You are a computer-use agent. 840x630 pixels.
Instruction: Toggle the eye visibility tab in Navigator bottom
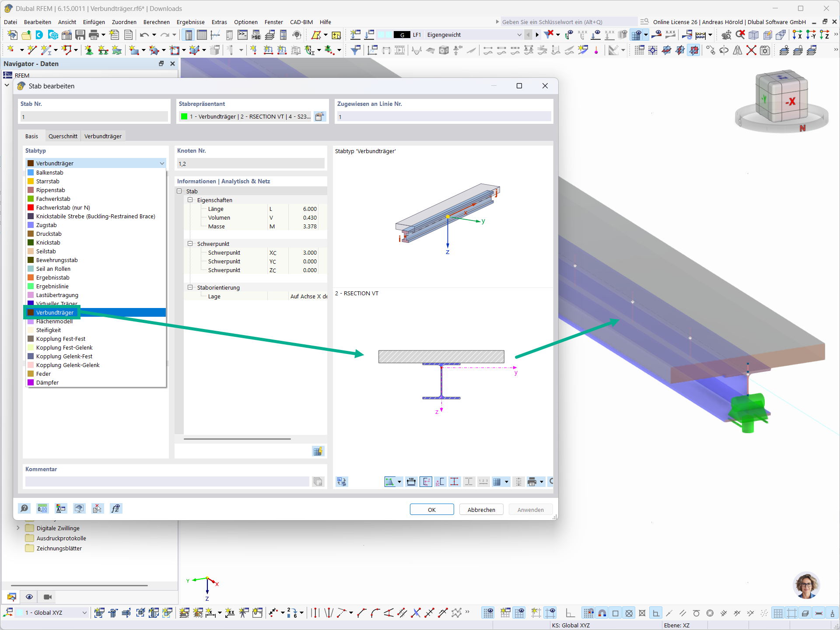pyautogui.click(x=29, y=597)
